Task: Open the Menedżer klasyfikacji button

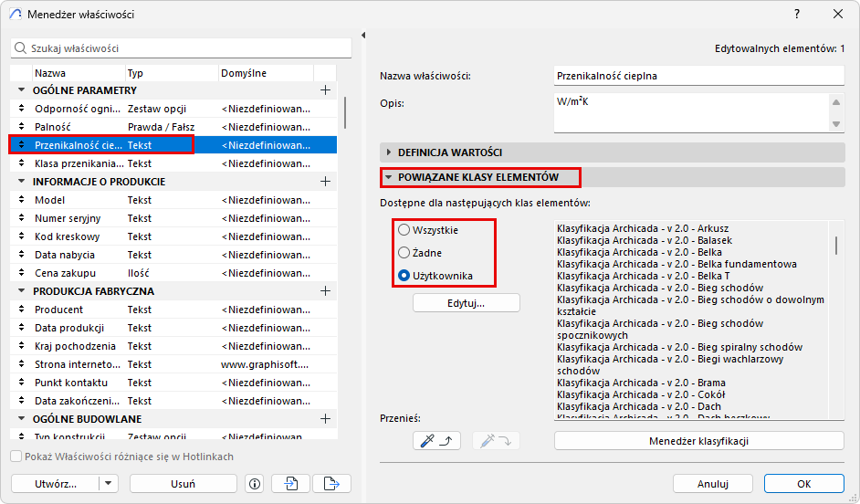Action: pyautogui.click(x=698, y=441)
